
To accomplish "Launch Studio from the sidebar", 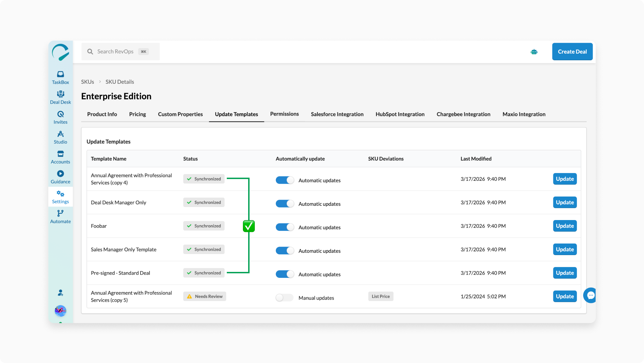I will point(60,137).
